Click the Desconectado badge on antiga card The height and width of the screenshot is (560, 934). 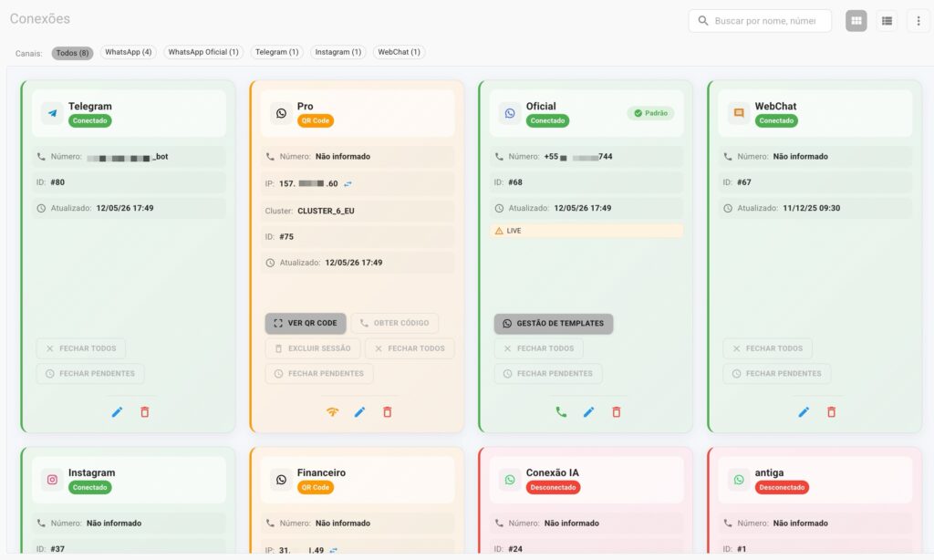[782, 487]
